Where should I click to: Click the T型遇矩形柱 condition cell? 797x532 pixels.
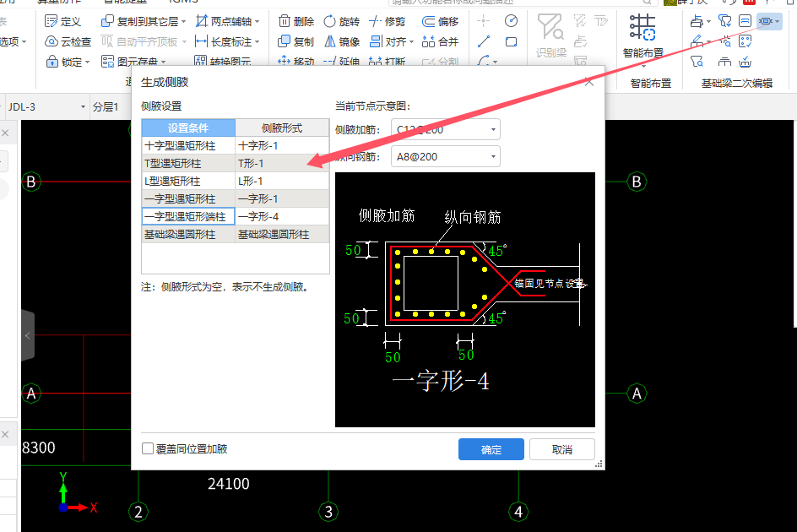pos(188,163)
